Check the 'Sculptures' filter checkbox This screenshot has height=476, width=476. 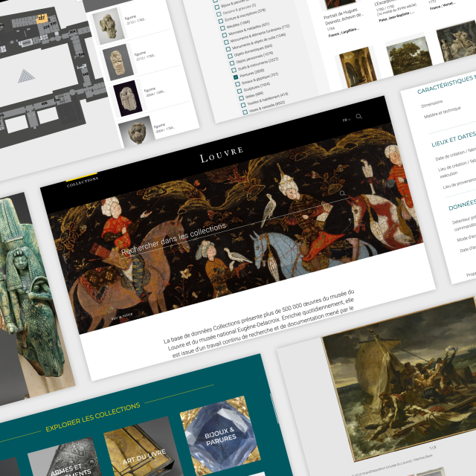tap(239, 91)
